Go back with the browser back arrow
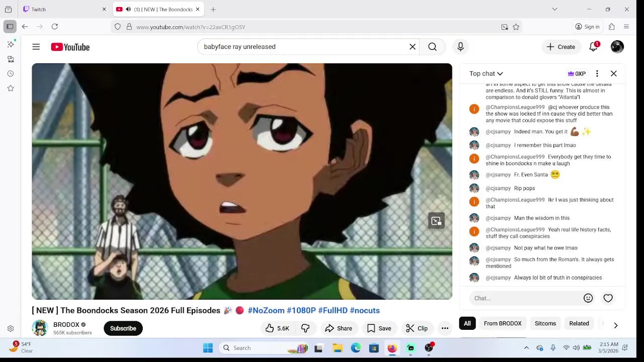Screen dimensions: 644x362 coord(25,27)
